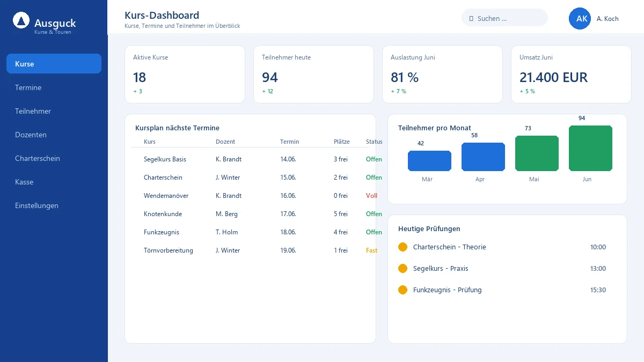Click the orange dot beside Segelkurs - Praxis
Viewport: 644px width, 362px height.
[403, 269]
